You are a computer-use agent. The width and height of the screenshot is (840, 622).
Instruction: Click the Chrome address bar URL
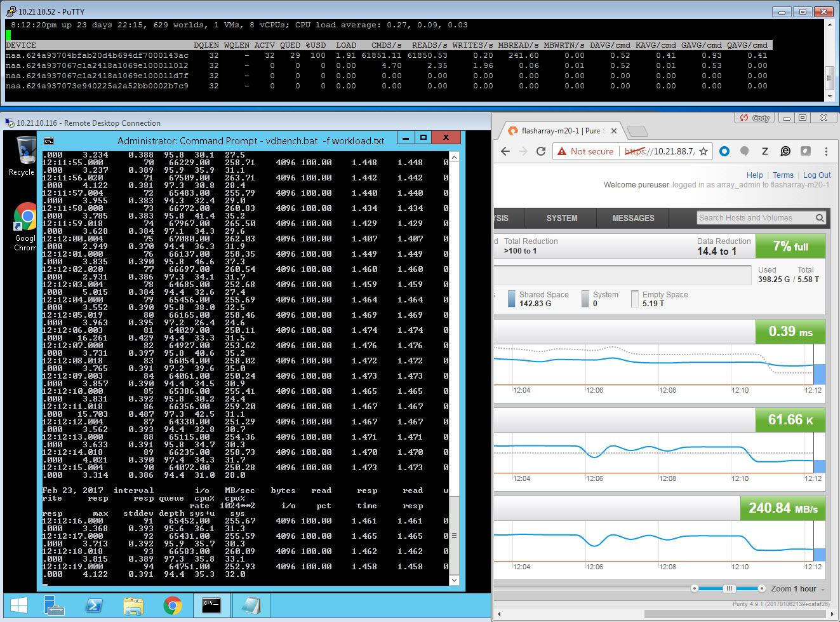point(660,151)
